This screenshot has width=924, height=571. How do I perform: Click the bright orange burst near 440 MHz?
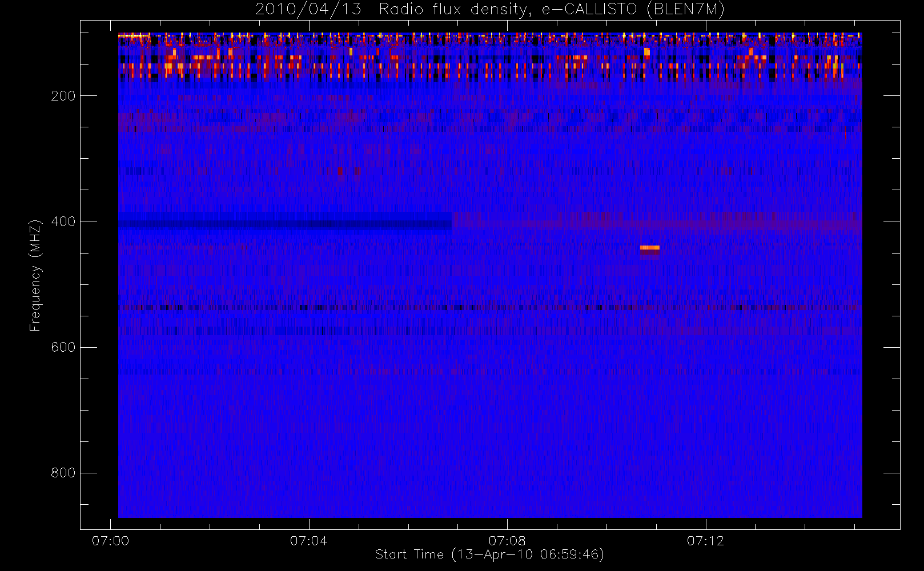pos(650,248)
